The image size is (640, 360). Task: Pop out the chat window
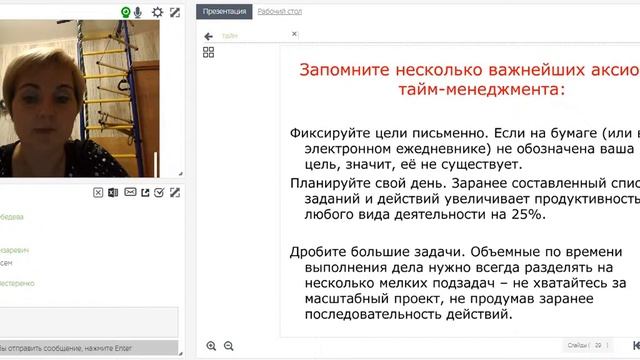145,193
